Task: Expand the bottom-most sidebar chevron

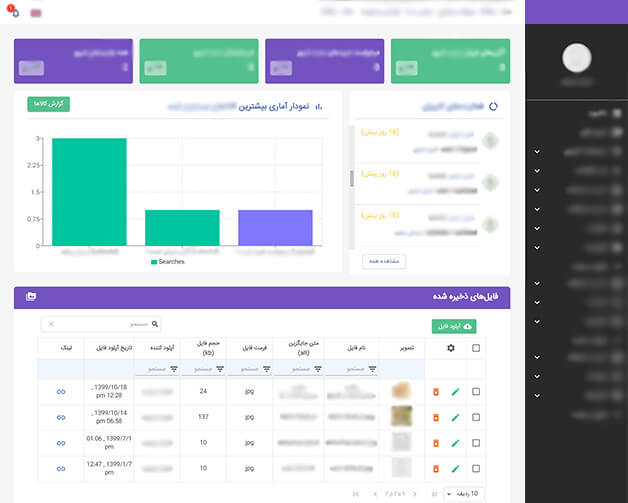Action: pos(537,396)
